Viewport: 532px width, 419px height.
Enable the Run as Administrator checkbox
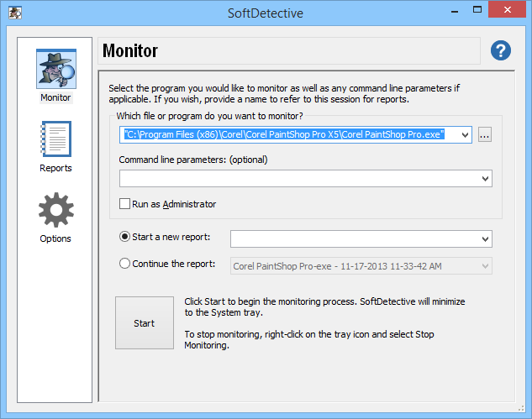click(x=124, y=204)
